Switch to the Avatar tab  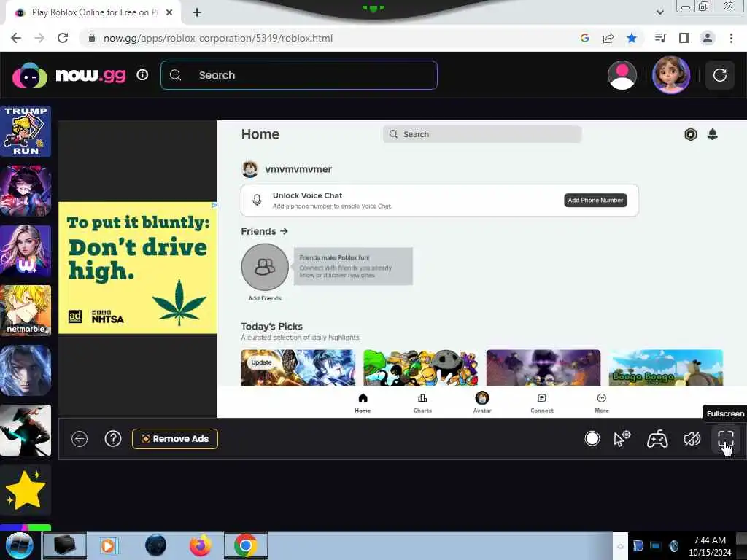click(x=482, y=402)
